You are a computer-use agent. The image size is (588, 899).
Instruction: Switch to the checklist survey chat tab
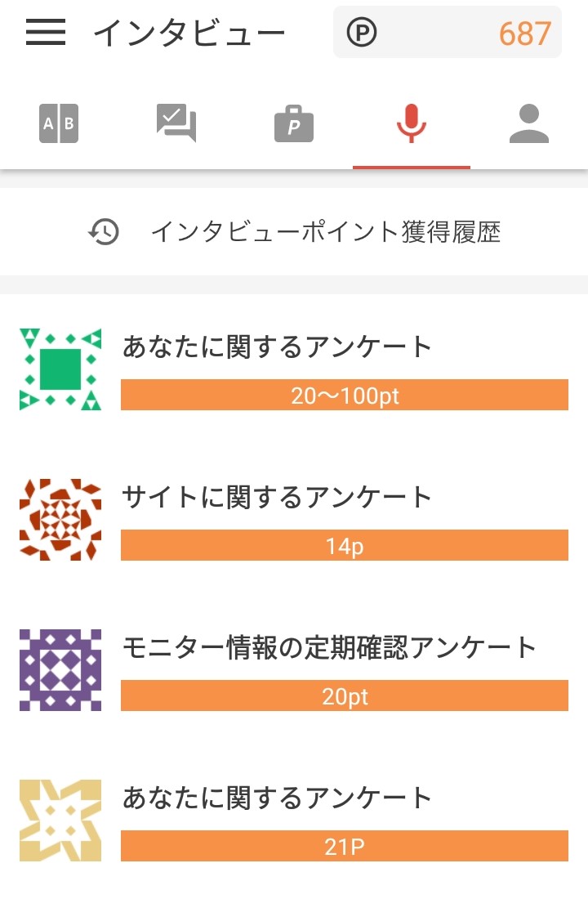click(176, 124)
